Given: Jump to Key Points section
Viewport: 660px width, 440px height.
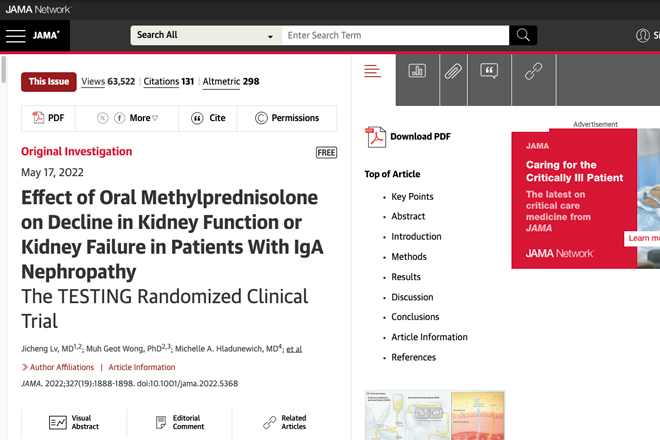Looking at the screenshot, I should click(x=412, y=197).
